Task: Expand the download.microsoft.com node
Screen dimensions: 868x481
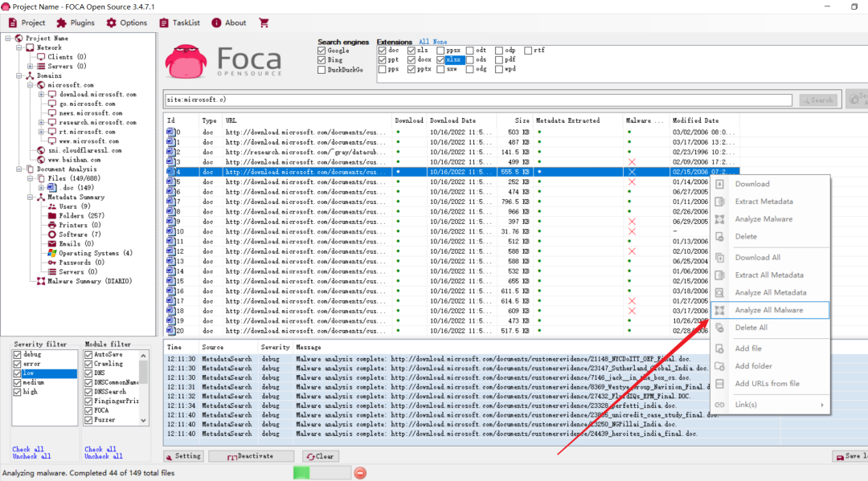Action: pyautogui.click(x=42, y=95)
